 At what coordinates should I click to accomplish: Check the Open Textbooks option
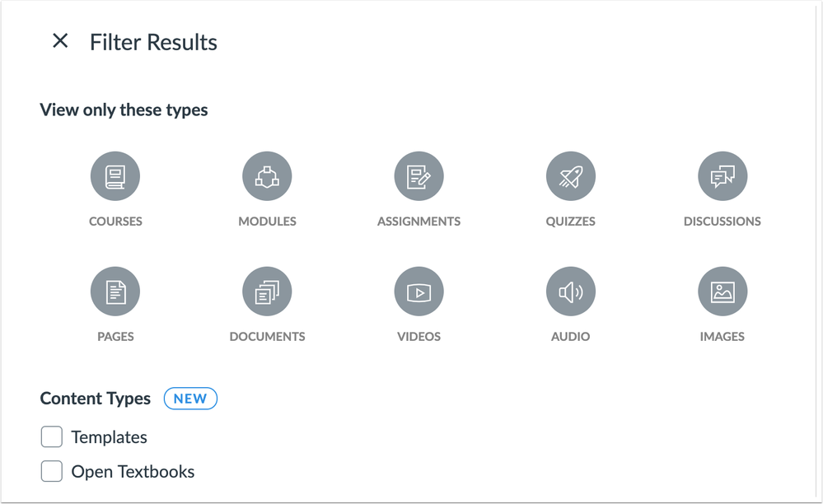[x=51, y=471]
